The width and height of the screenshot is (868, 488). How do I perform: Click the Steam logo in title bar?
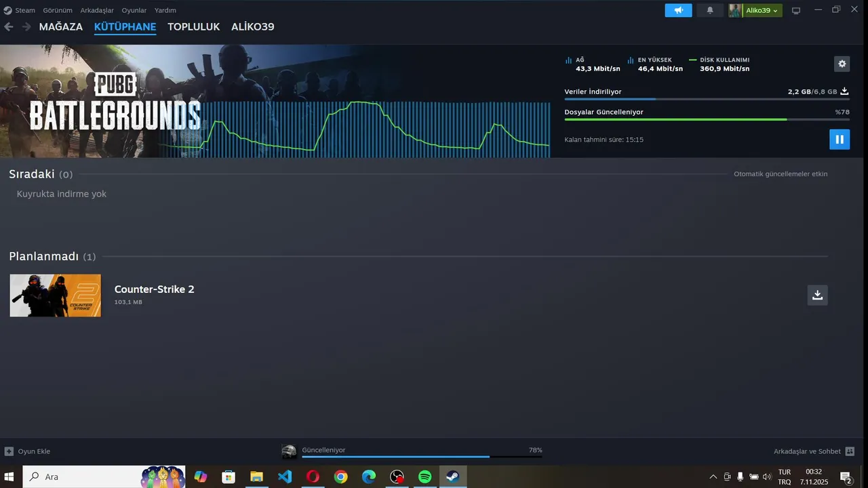7,10
